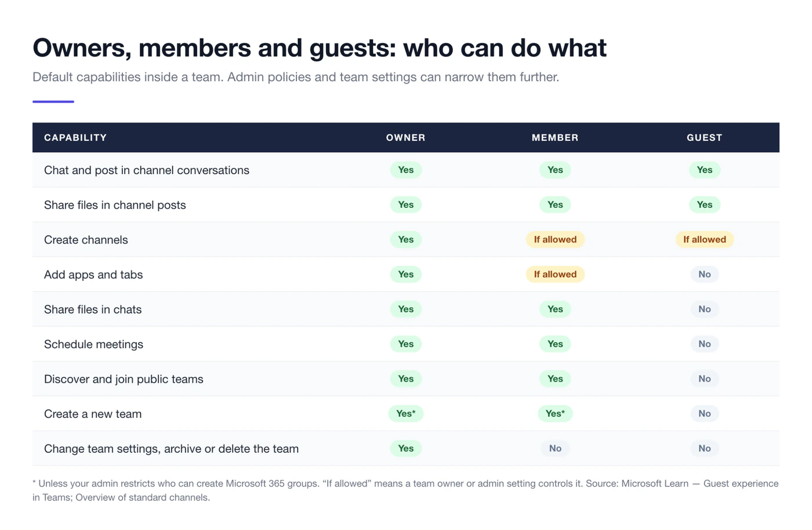Select the OWNER column header

click(406, 138)
